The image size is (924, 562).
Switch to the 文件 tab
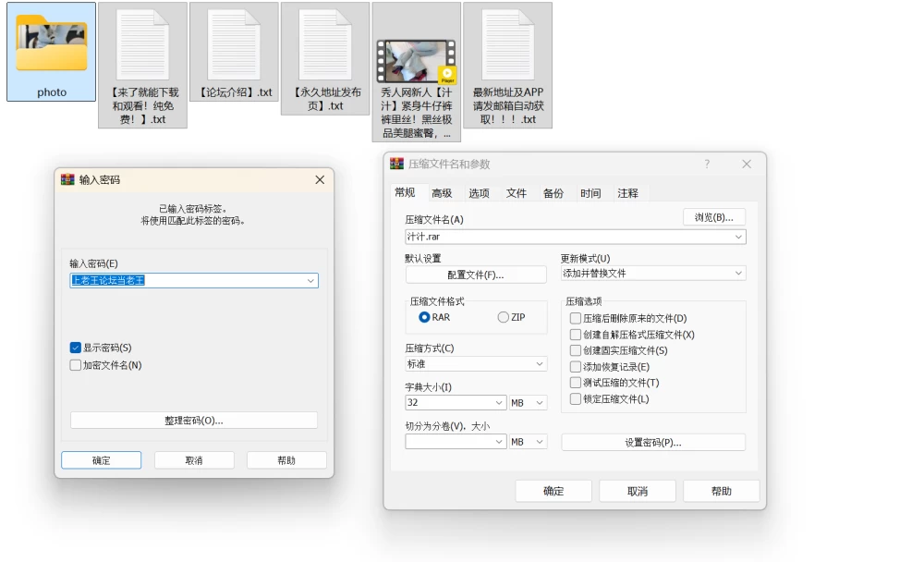tap(517, 193)
